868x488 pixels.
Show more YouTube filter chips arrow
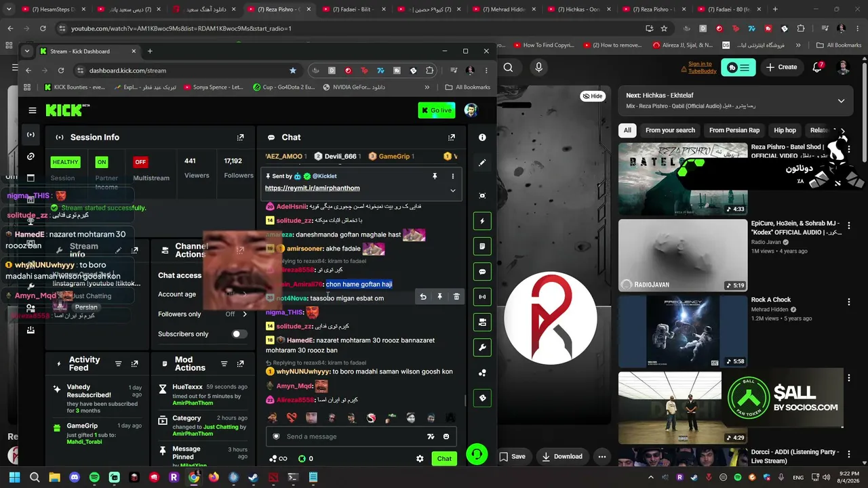pyautogui.click(x=843, y=131)
